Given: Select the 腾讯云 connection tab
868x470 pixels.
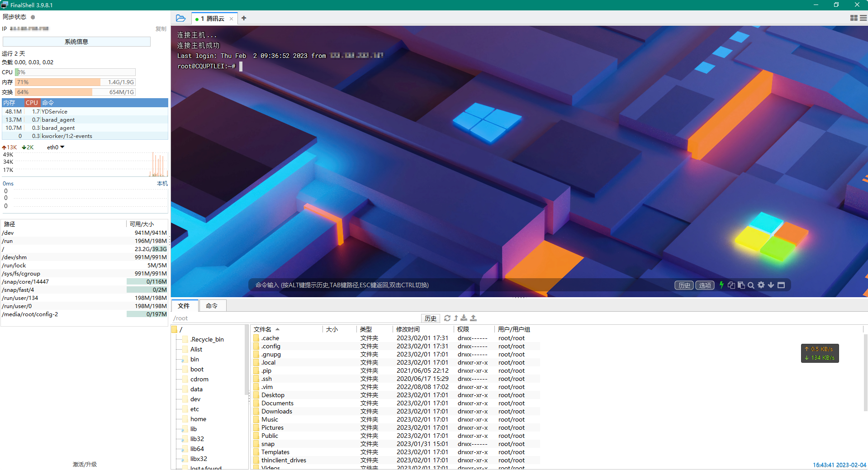Looking at the screenshot, I should click(x=213, y=19).
